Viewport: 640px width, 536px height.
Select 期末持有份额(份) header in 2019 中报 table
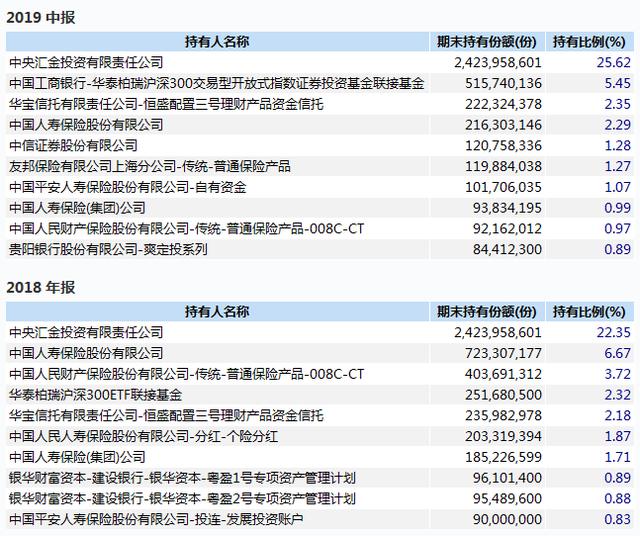tap(487, 42)
